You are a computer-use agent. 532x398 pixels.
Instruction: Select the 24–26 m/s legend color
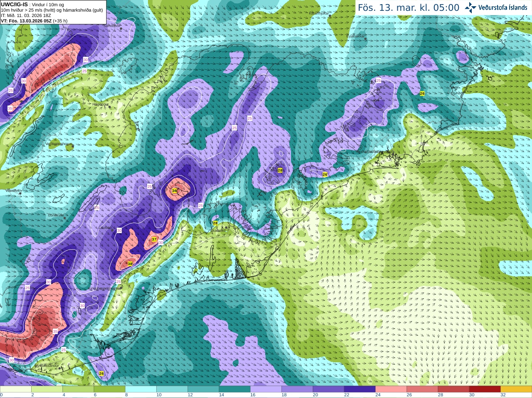pos(391,389)
